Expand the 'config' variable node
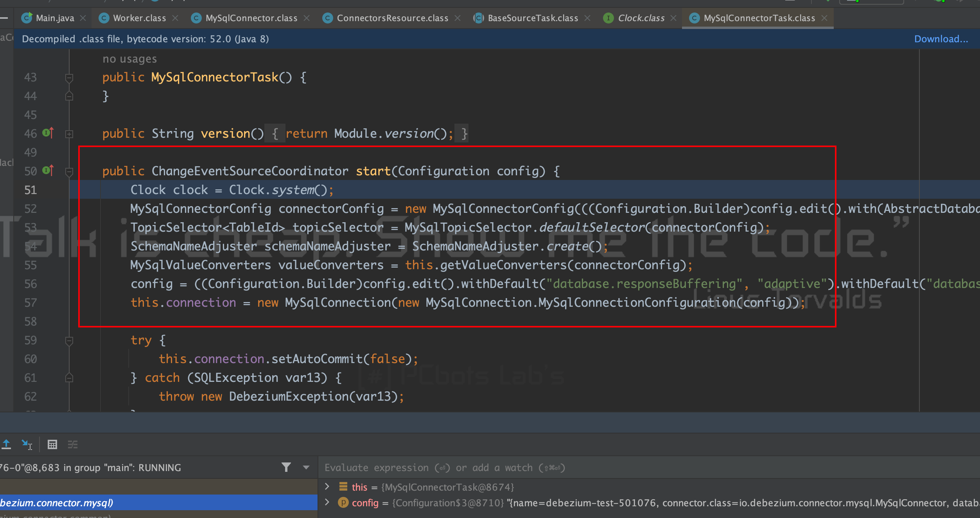Screen dimensions: 980x518 [x=327, y=502]
